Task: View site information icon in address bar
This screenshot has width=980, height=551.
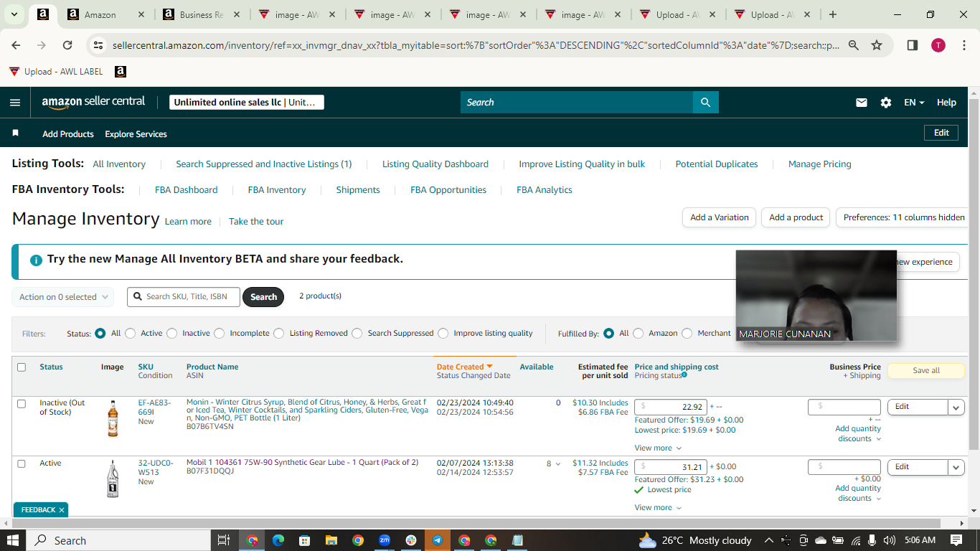Action: [98, 45]
